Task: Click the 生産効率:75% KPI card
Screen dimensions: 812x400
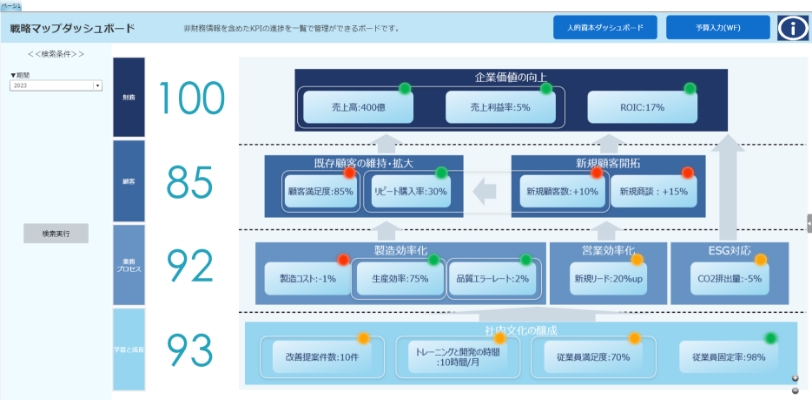Action: click(x=400, y=278)
